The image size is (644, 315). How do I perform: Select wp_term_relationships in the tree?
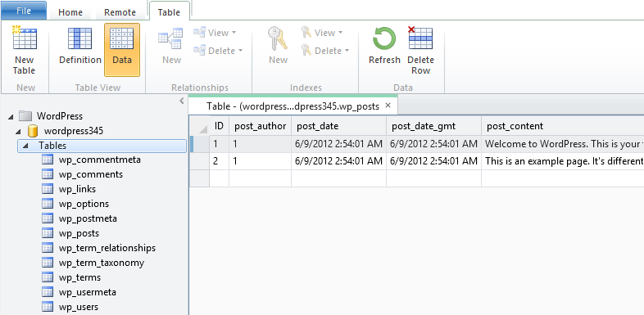pos(107,248)
